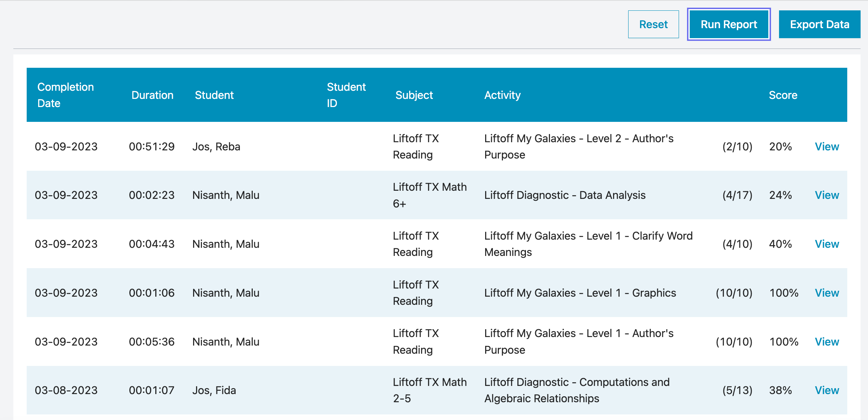Click the (5/13) score fraction

(738, 390)
